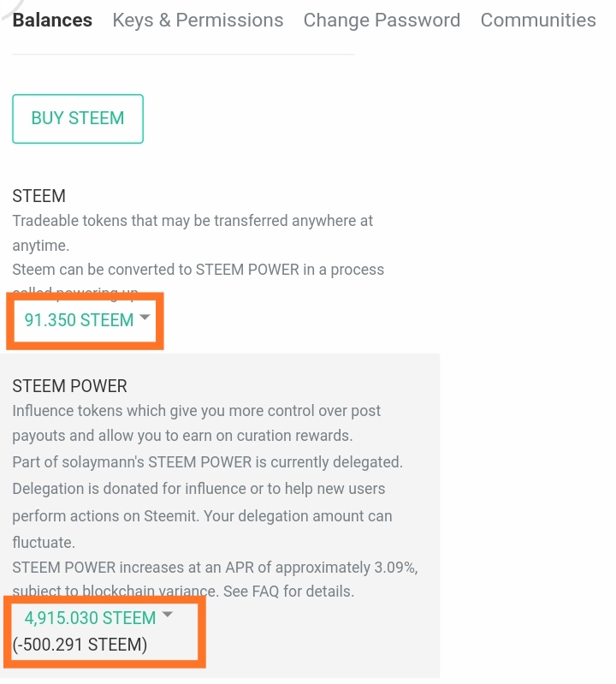Image resolution: width=616 pixels, height=684 pixels.
Task: Click the BUY STEEM button
Action: click(x=78, y=119)
